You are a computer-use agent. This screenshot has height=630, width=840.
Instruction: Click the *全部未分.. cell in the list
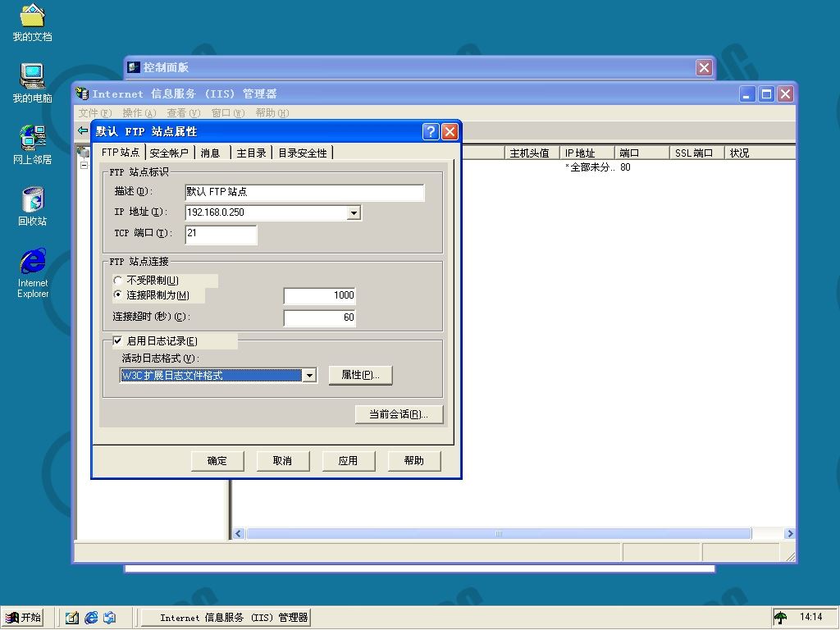pyautogui.click(x=589, y=167)
